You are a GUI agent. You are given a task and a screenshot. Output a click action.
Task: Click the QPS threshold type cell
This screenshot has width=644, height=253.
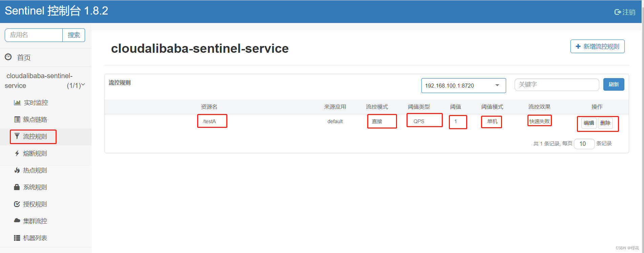(419, 121)
